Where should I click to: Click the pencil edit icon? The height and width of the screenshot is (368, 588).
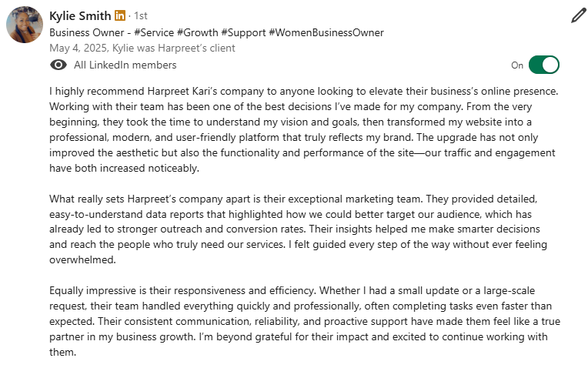(x=579, y=16)
